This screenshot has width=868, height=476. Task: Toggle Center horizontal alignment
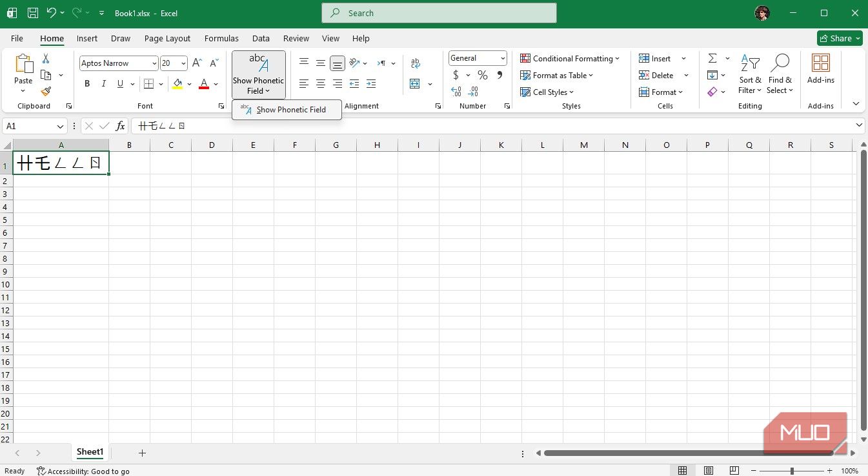click(x=321, y=84)
